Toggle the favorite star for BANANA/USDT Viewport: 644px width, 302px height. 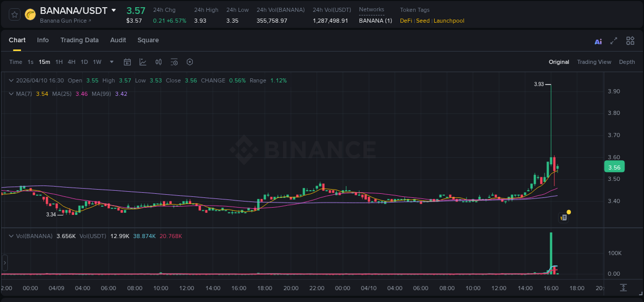point(14,14)
